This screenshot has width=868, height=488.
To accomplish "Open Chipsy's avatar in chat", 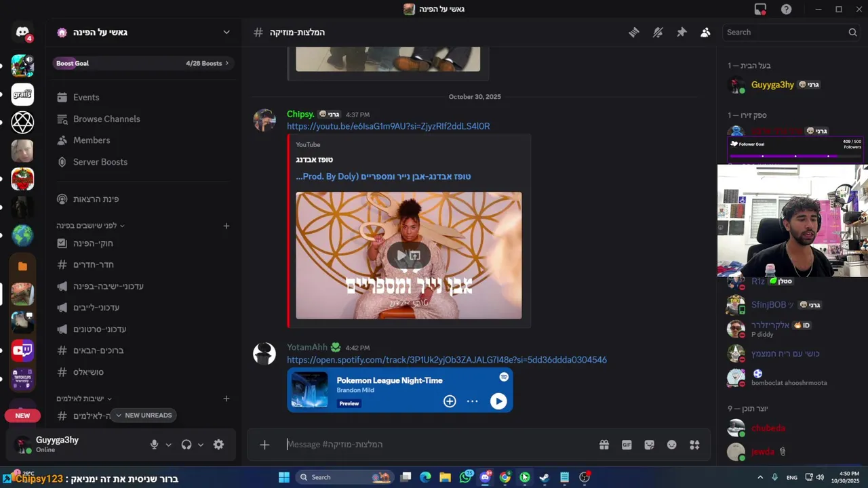I will [x=264, y=120].
